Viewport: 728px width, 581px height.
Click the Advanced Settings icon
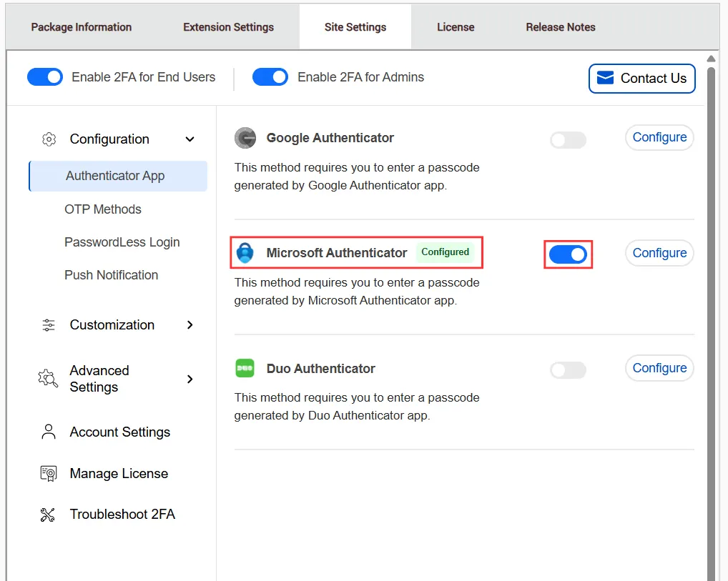click(47, 379)
